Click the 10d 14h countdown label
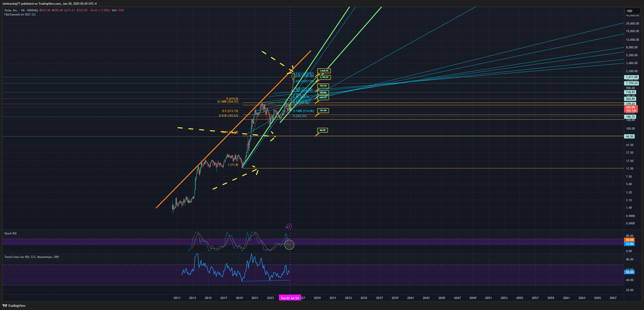Screen dimensions: 644x310 click(631, 111)
